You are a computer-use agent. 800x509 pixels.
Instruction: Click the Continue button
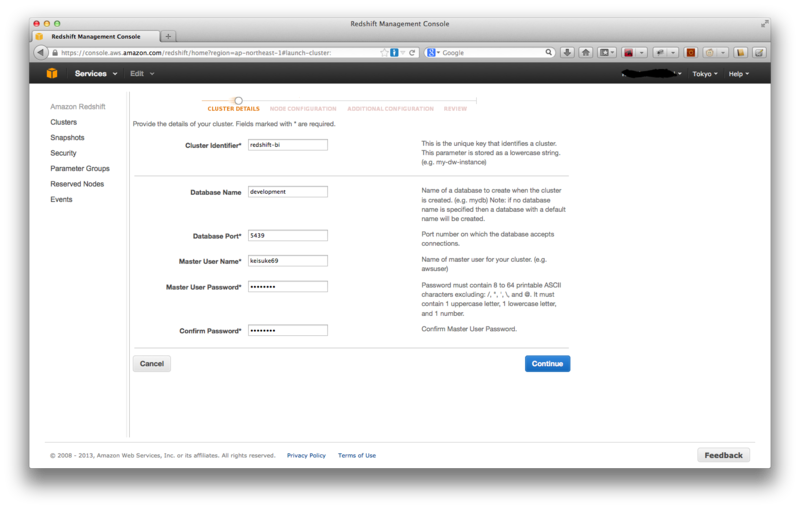[547, 364]
